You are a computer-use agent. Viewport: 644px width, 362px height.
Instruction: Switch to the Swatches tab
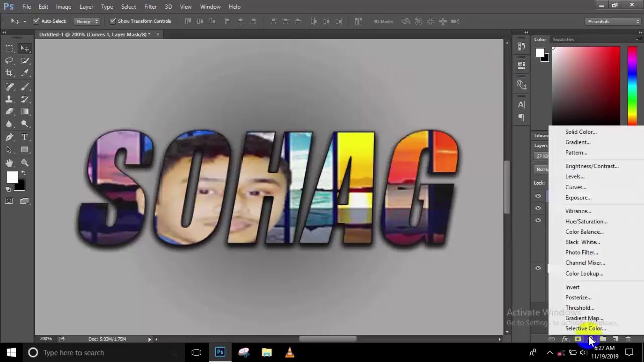point(563,39)
